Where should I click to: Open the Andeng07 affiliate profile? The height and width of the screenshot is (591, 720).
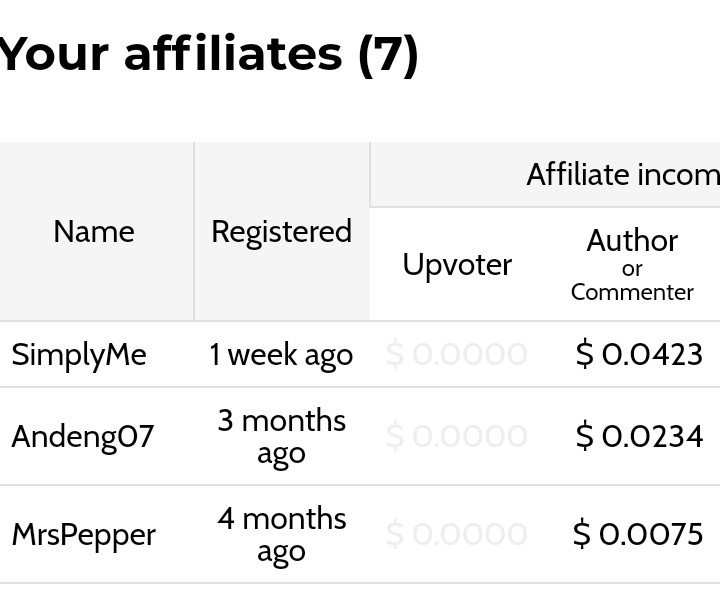click(83, 436)
